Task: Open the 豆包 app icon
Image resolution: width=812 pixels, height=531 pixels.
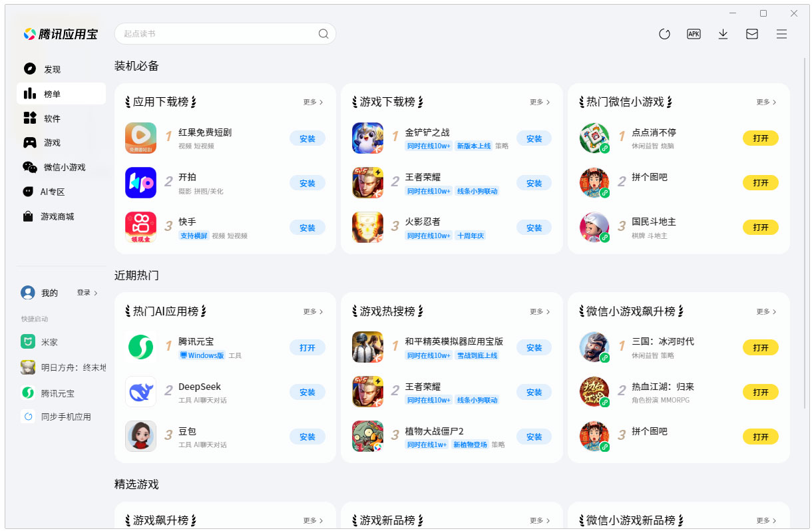Action: (140, 436)
